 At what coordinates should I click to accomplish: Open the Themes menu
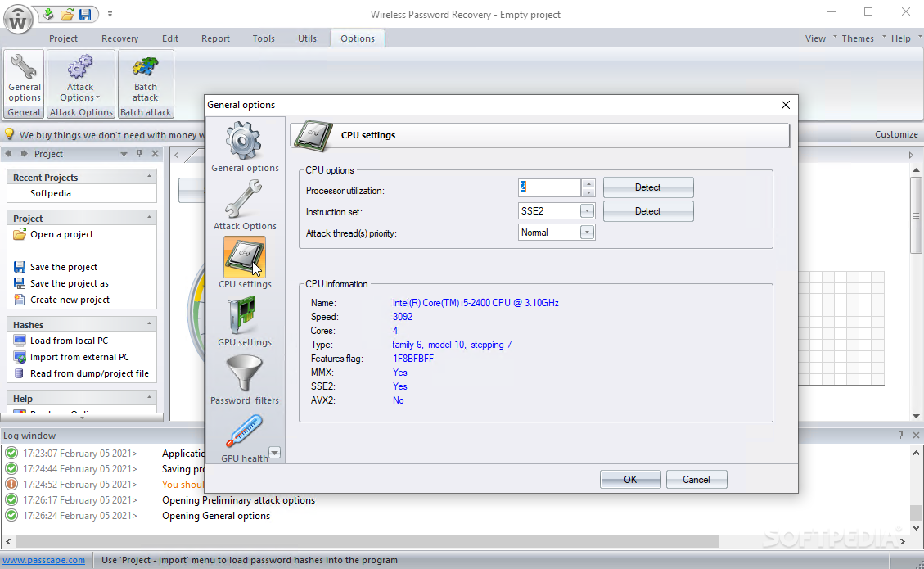click(858, 38)
